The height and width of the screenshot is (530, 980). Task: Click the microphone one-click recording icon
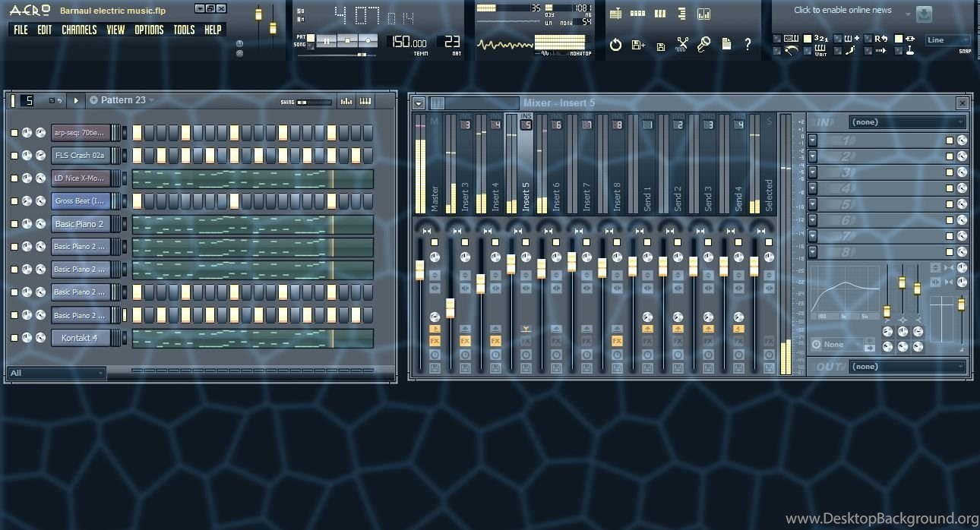coord(704,45)
